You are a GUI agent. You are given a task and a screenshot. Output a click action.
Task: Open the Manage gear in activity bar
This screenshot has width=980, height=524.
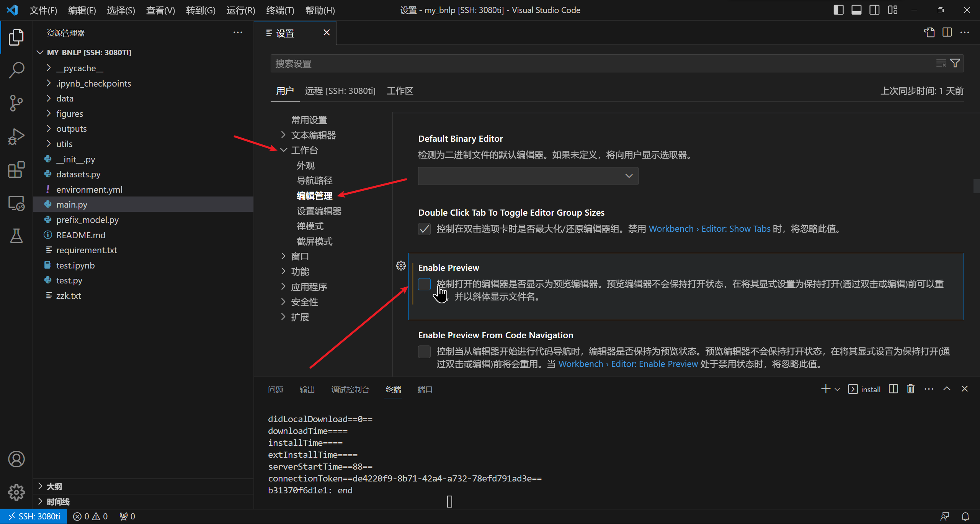[x=16, y=492]
